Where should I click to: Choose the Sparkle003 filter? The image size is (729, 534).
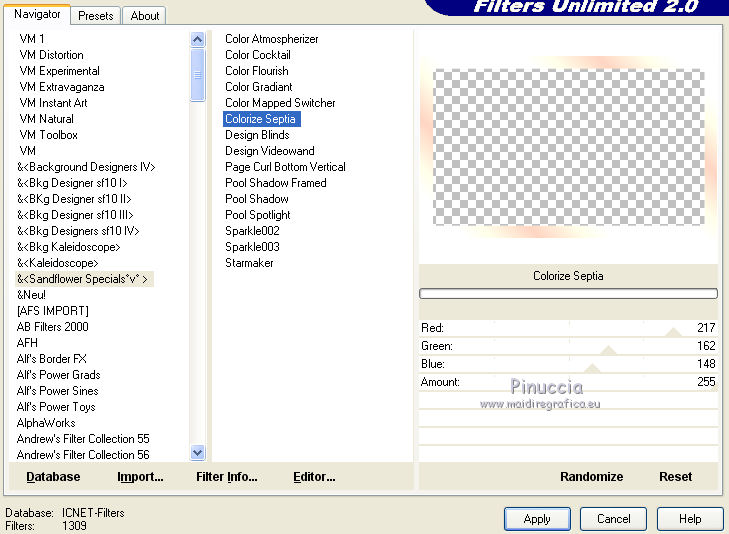click(x=252, y=247)
